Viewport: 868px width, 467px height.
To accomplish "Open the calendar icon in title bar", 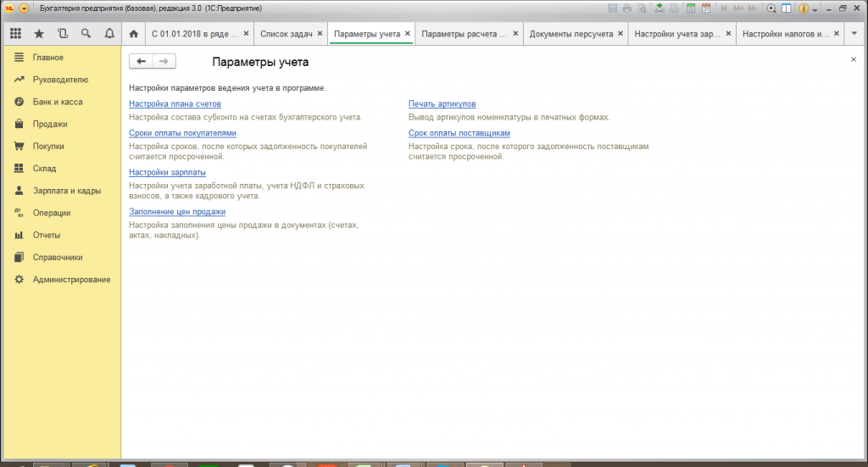I will (706, 8).
